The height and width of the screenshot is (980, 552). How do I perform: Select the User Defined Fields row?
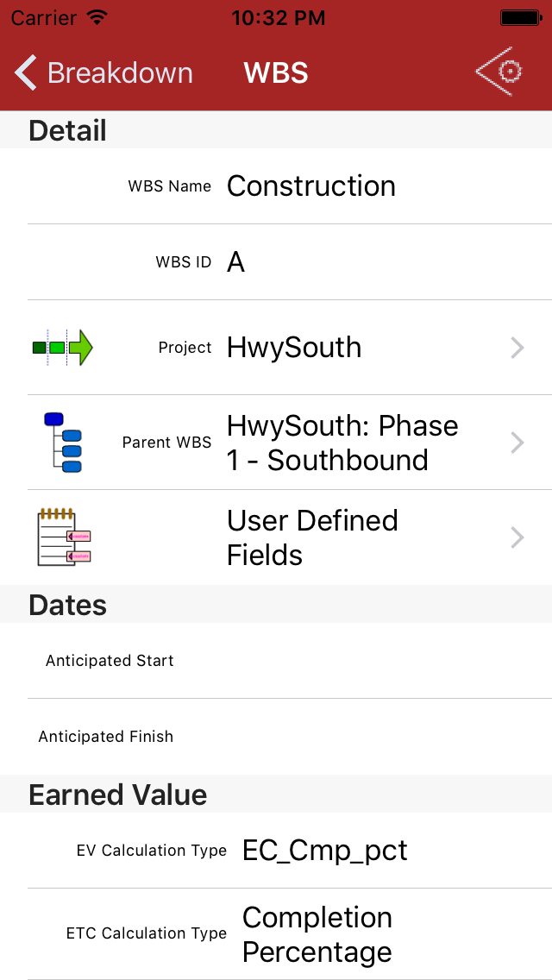click(x=312, y=537)
